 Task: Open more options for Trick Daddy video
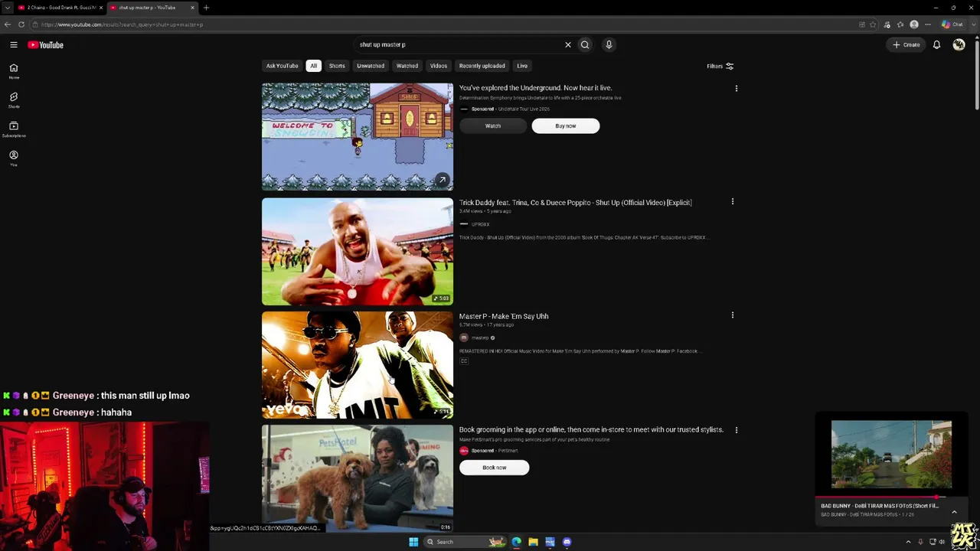pos(733,202)
